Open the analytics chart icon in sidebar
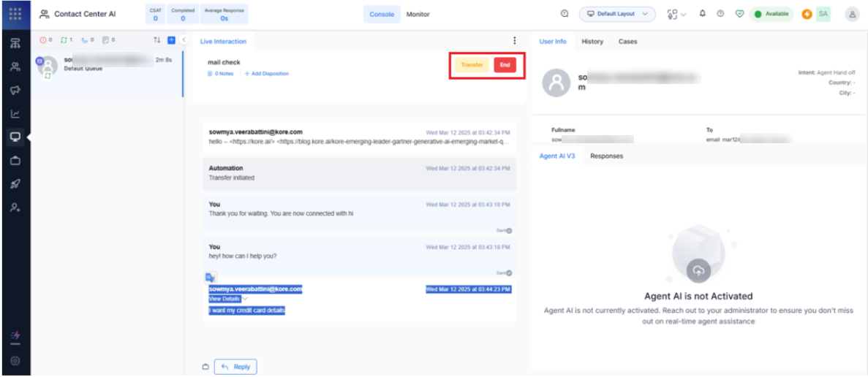868x377 pixels. 15,113
